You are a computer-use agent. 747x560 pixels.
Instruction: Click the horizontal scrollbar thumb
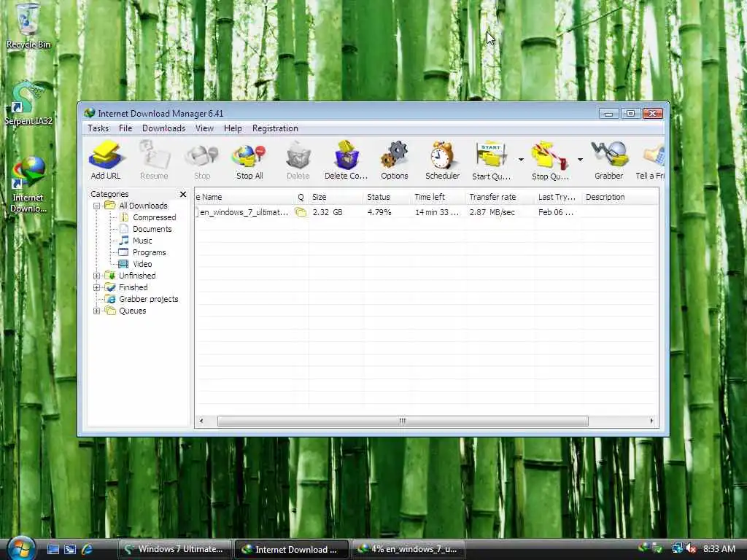(403, 421)
